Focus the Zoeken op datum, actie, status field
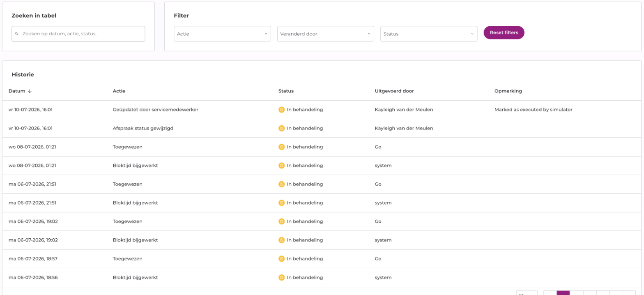 pos(78,34)
